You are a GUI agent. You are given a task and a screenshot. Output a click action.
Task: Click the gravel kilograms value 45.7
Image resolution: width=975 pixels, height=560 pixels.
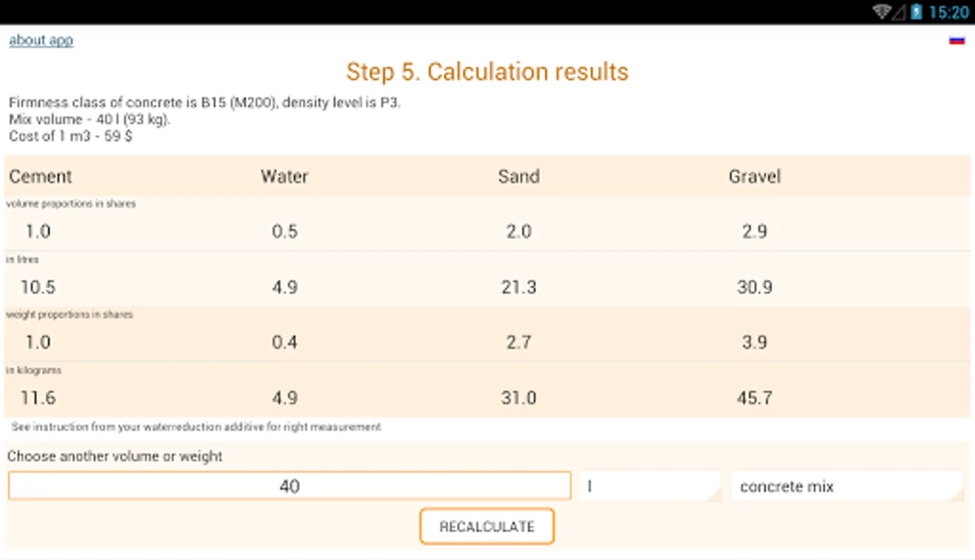coord(754,398)
